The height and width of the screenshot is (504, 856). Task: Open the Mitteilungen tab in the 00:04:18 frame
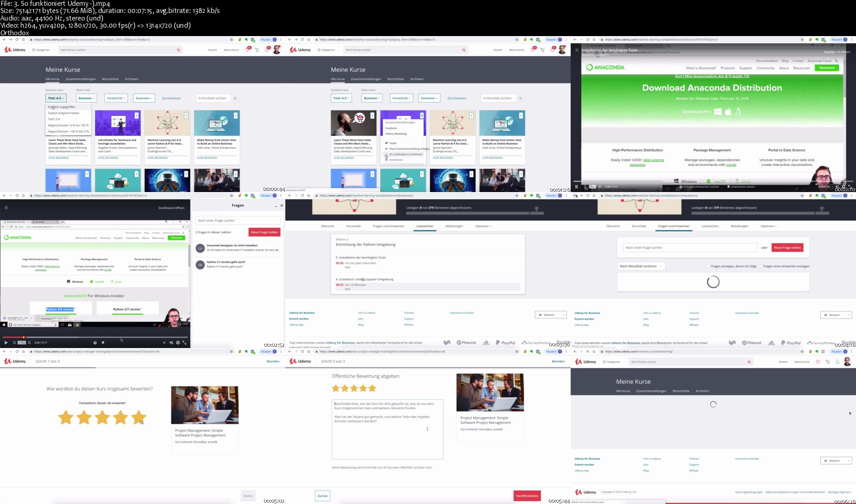coord(739,226)
